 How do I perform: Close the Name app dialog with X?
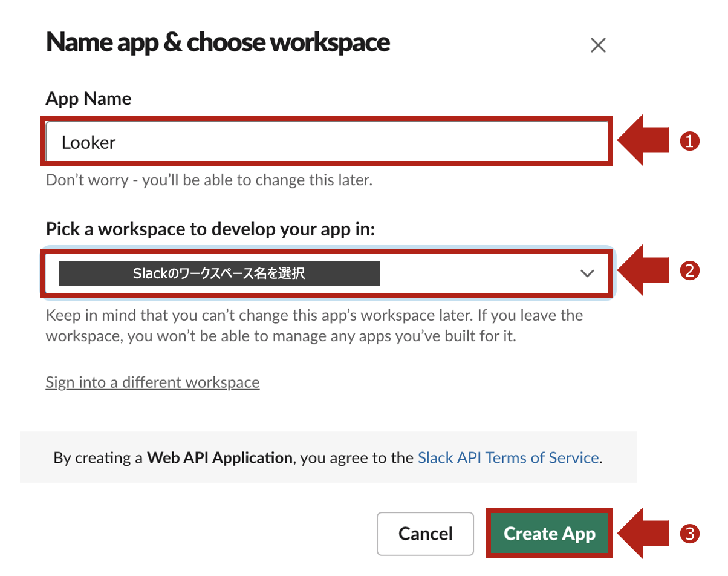pyautogui.click(x=598, y=45)
